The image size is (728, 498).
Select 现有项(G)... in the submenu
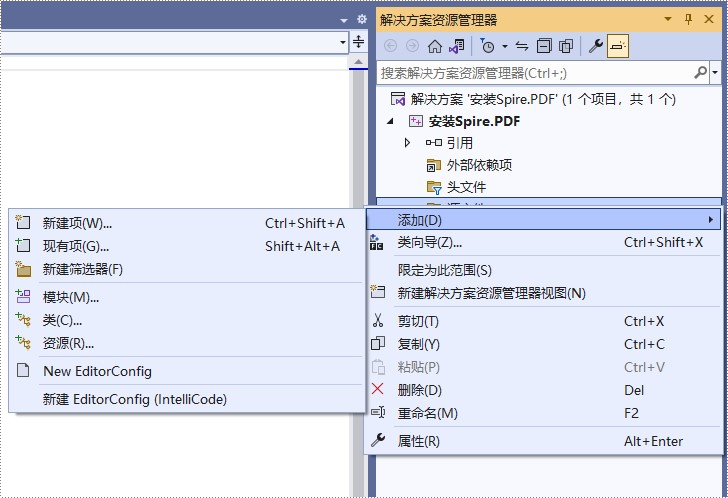click(186, 246)
